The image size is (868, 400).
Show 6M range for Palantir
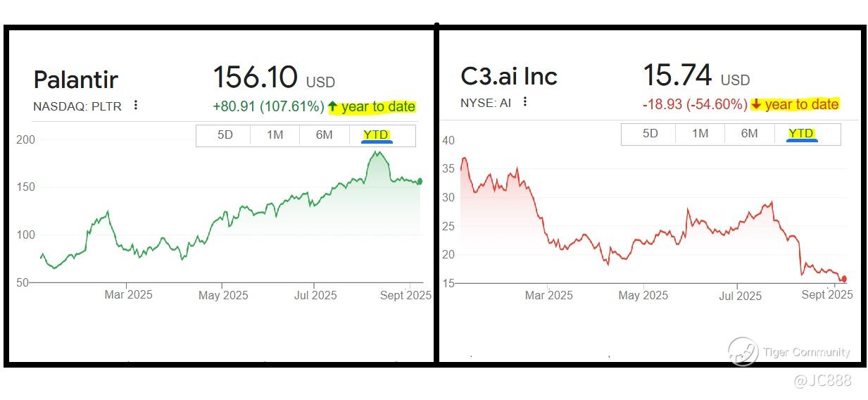[324, 135]
